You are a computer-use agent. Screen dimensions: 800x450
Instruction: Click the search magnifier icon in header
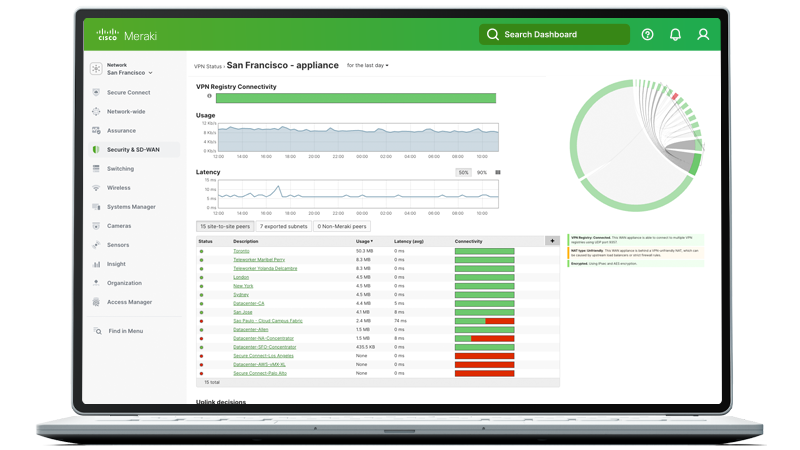492,34
